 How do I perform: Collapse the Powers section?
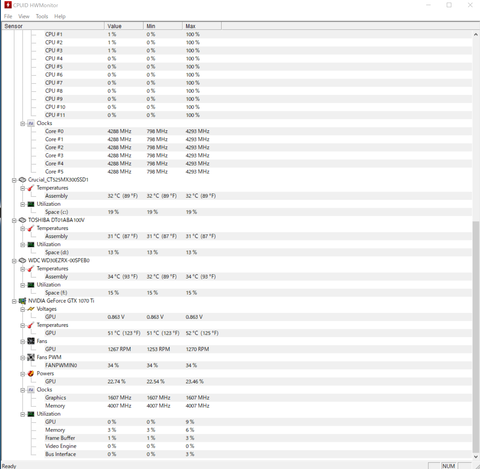(22, 374)
